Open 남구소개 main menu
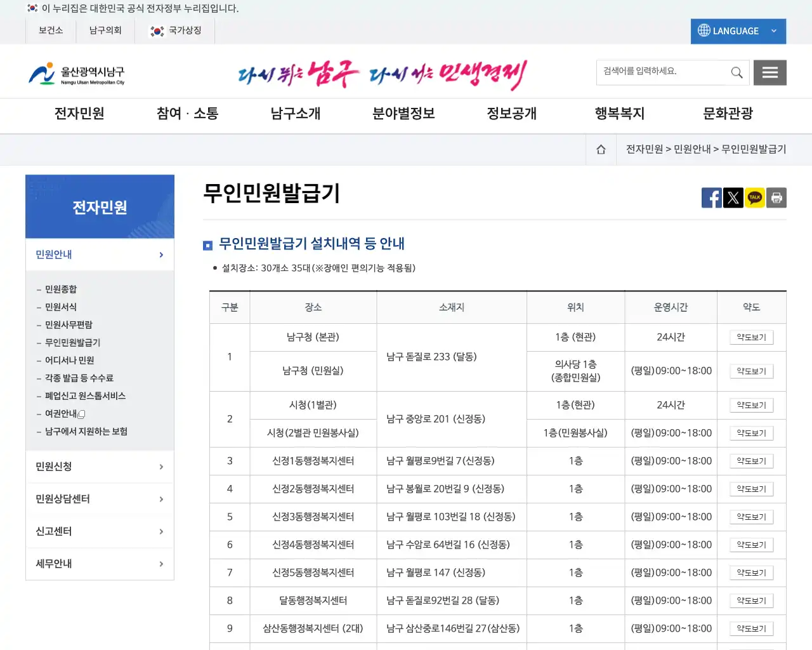Screen dimensions: 812x650 296,114
